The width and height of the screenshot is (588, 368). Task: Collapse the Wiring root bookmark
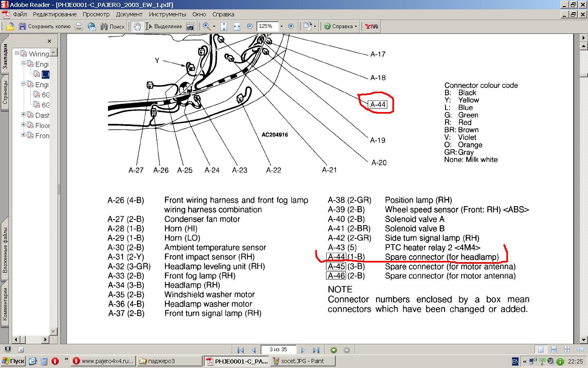tap(17, 53)
